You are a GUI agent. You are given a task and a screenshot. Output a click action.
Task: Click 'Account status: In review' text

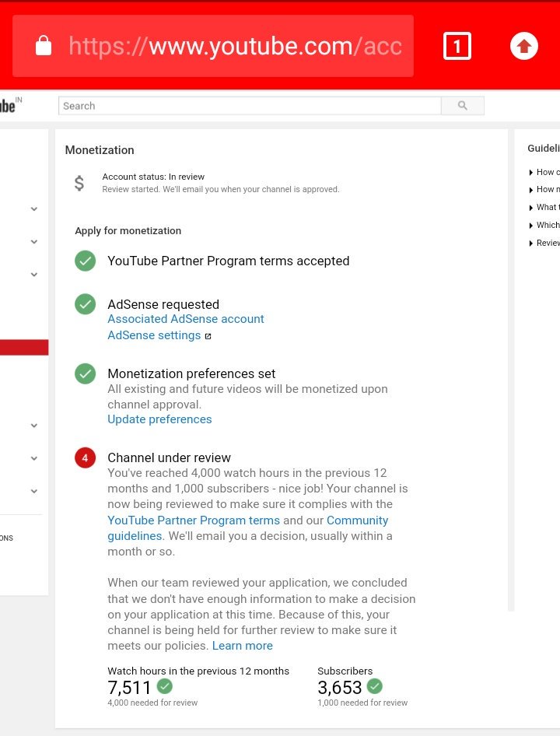pos(153,177)
